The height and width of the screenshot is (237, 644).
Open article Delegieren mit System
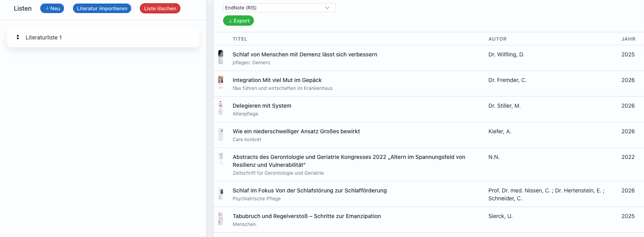click(262, 106)
